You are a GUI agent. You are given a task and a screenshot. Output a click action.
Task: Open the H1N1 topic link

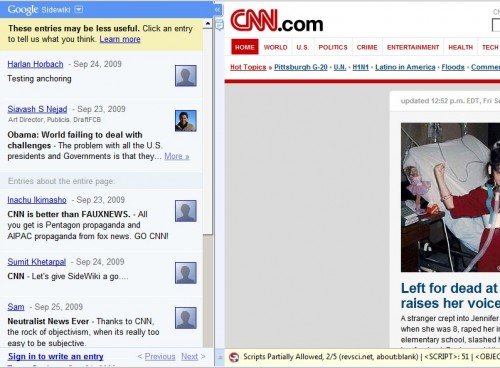coord(360,67)
